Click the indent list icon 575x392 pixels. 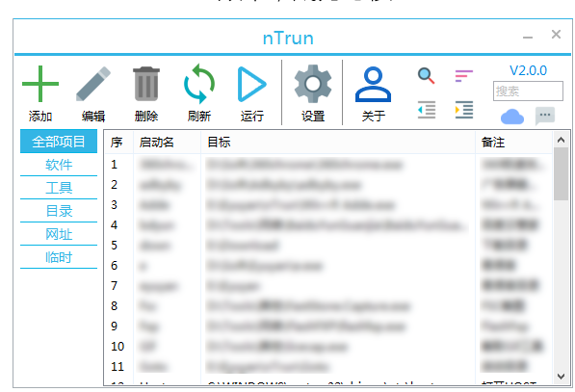click(464, 110)
